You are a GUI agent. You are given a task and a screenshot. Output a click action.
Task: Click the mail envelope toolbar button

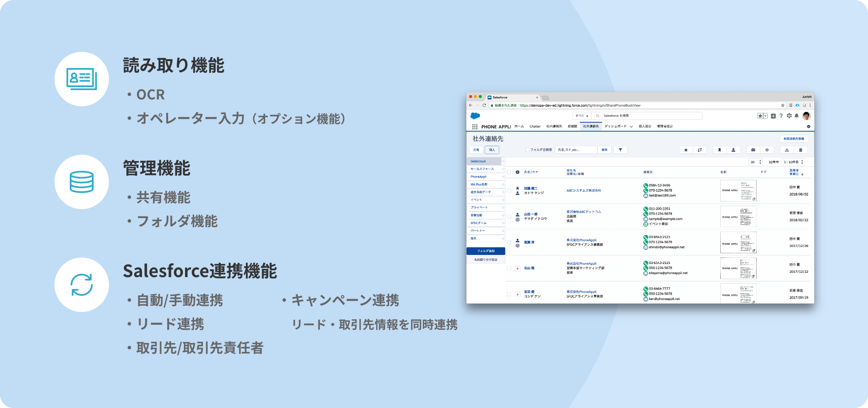point(753,150)
